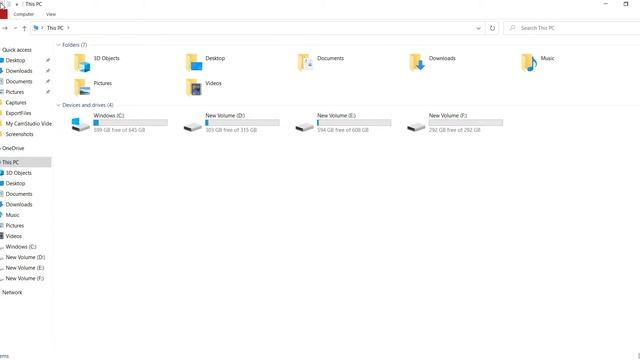Select New Volume (D:) in navigation pane

click(25, 258)
